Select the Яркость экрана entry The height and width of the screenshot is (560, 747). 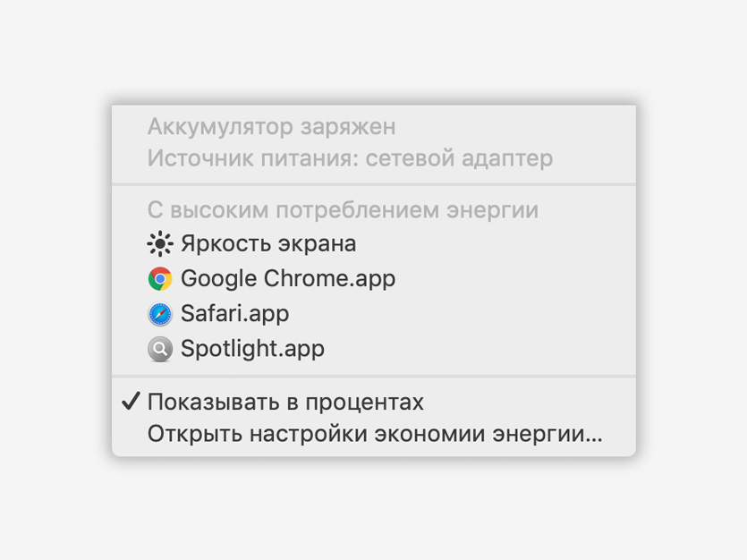[x=268, y=243]
